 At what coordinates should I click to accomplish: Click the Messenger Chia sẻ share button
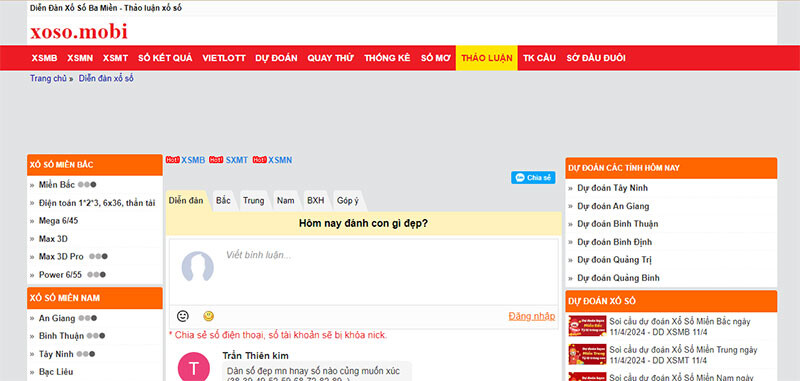pos(533,177)
